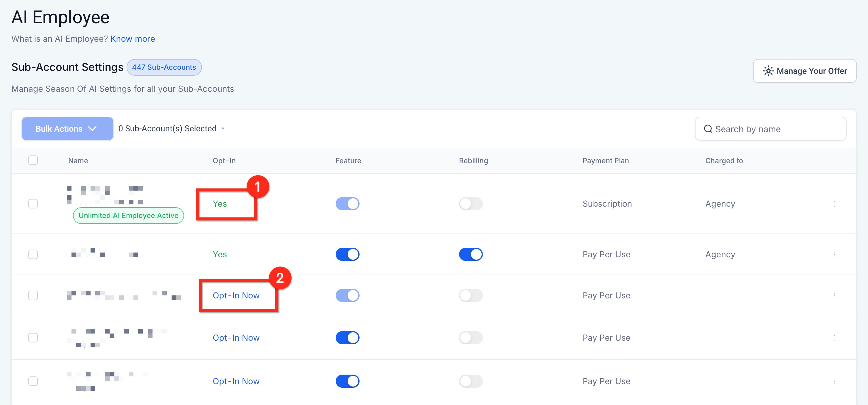Click the Manage Your Offer button
The height and width of the screenshot is (405, 868).
click(804, 71)
